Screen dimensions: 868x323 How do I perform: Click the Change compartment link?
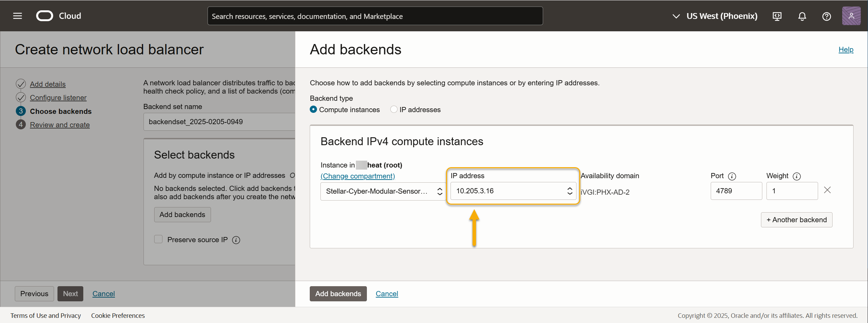(x=358, y=176)
